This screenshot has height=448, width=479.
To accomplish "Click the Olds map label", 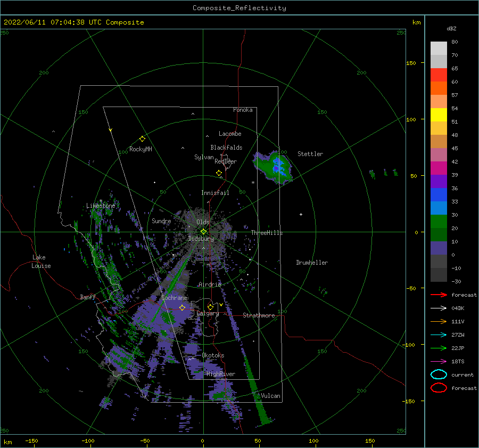I will [203, 222].
